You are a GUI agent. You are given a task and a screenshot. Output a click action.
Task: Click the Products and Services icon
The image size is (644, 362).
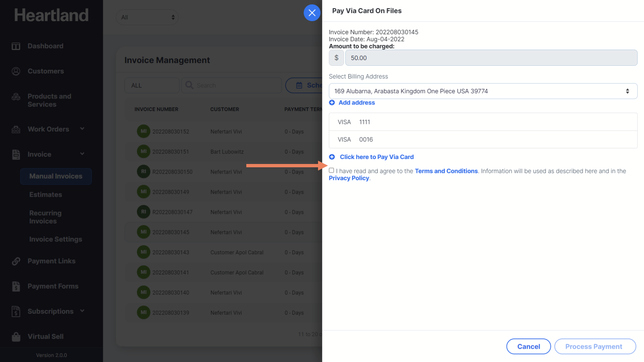[x=16, y=97]
